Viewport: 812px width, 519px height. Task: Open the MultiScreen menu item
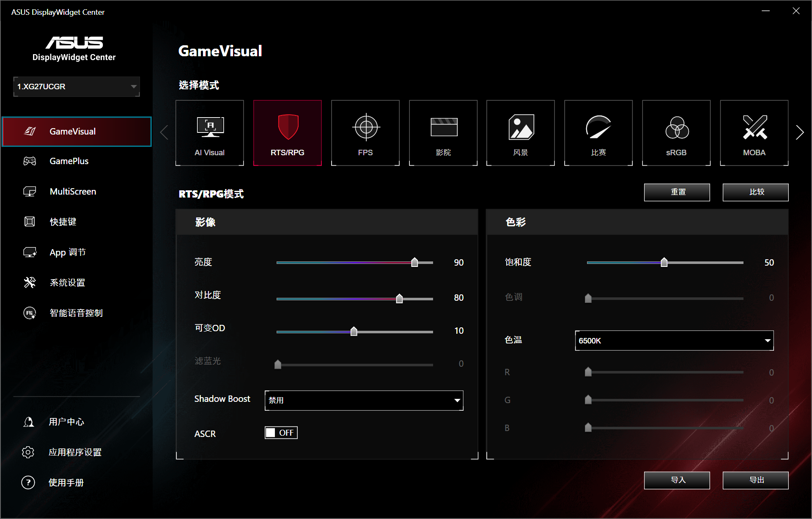[x=73, y=192]
